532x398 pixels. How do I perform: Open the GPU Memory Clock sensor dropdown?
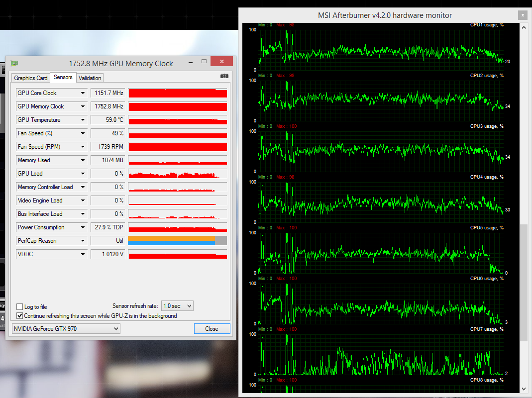pos(83,106)
